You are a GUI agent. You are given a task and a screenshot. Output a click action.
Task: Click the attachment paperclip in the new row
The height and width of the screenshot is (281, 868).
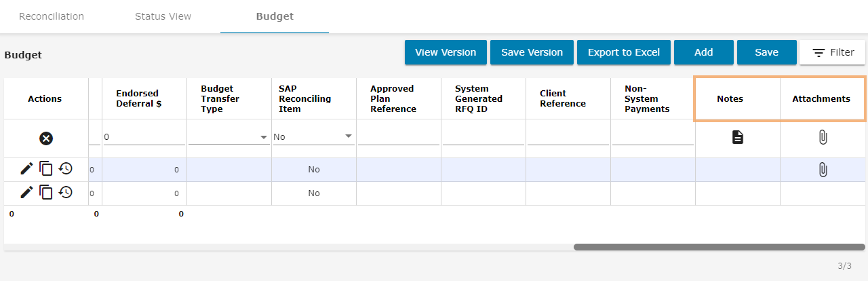coord(822,138)
